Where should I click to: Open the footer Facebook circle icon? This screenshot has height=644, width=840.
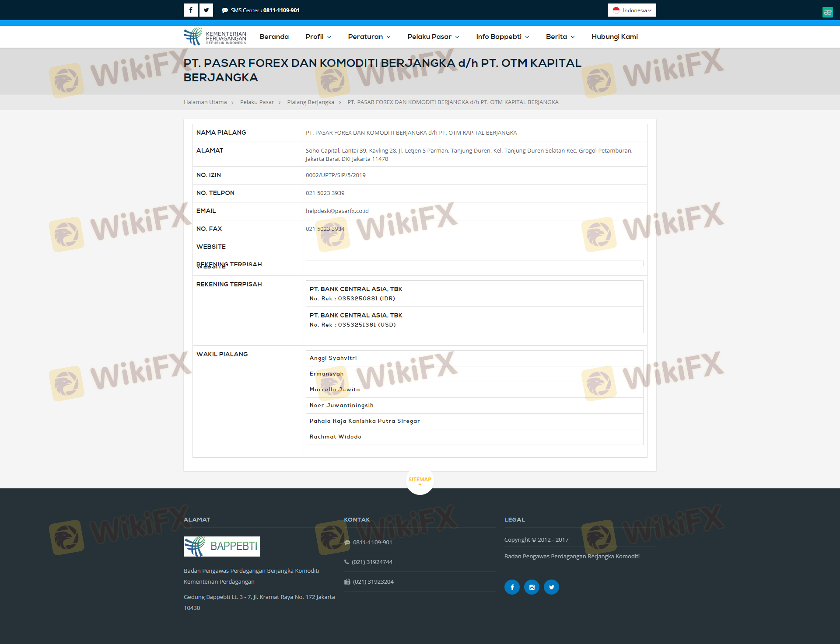512,587
